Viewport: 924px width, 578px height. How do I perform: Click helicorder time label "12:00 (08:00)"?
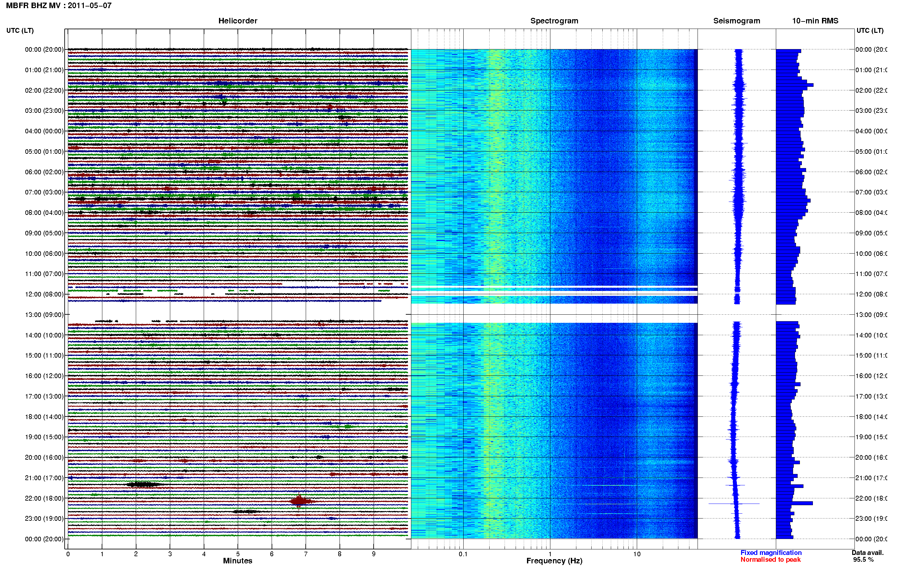(x=44, y=294)
